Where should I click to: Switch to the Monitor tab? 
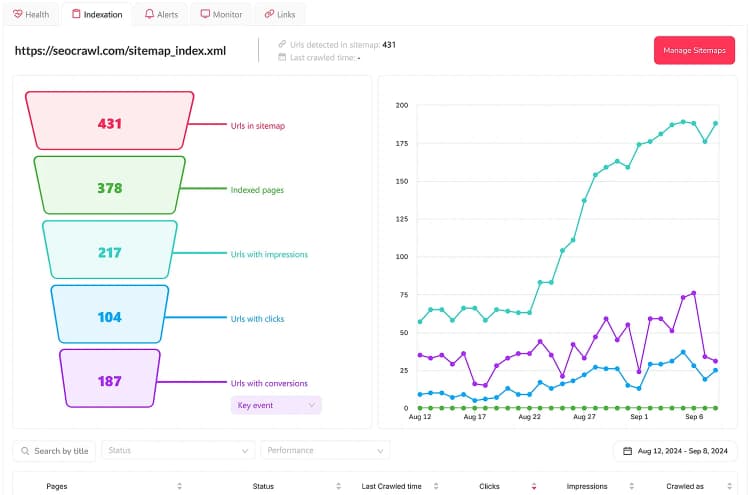click(x=221, y=14)
